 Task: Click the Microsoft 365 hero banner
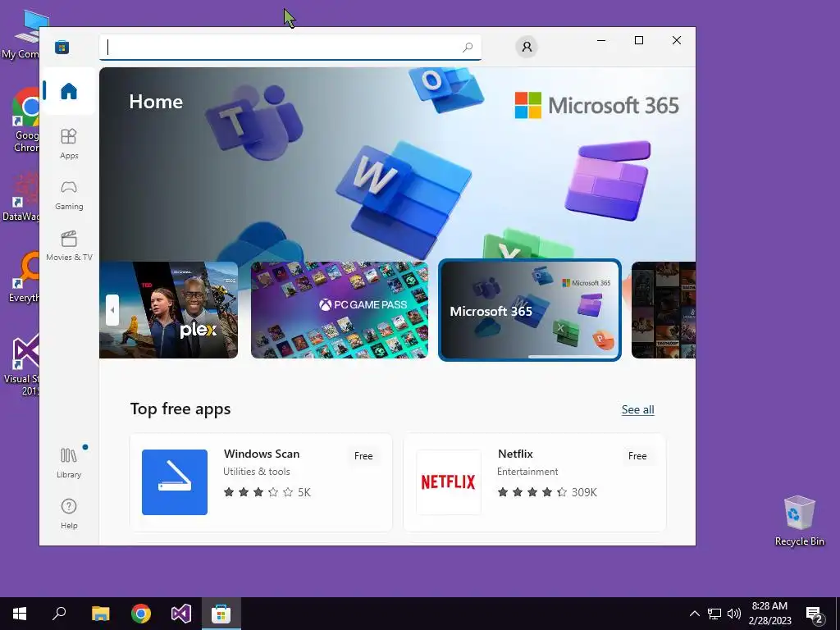[397, 163]
